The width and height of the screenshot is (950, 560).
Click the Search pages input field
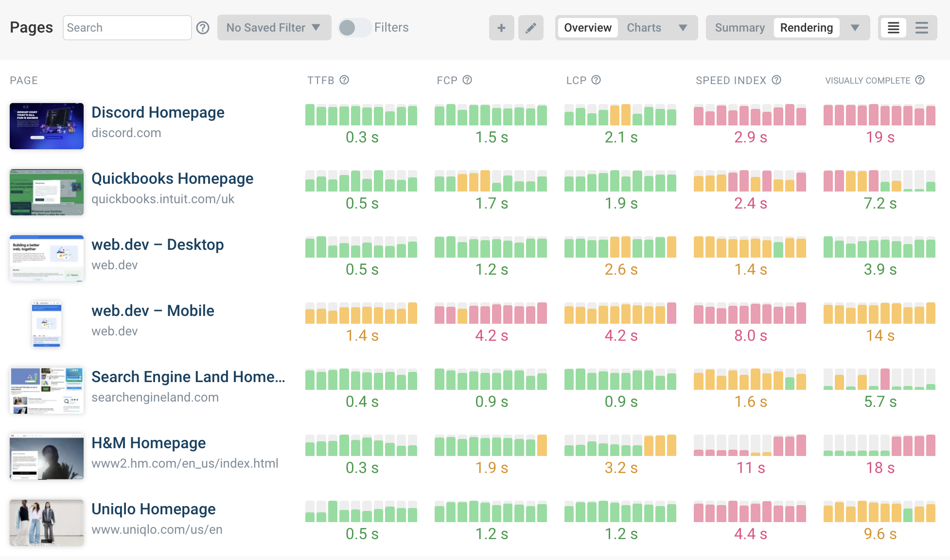click(x=127, y=28)
